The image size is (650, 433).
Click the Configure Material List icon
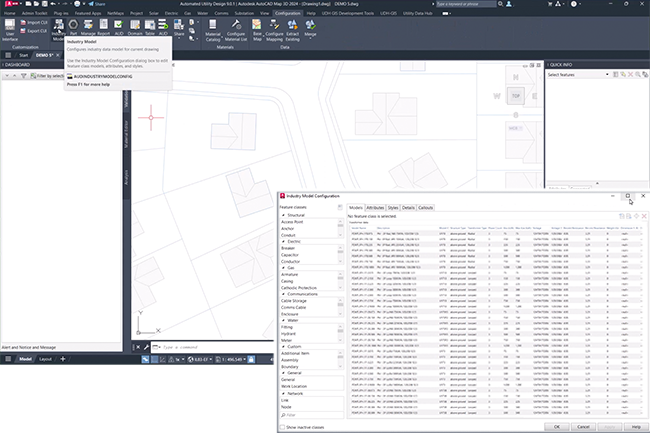(x=236, y=25)
